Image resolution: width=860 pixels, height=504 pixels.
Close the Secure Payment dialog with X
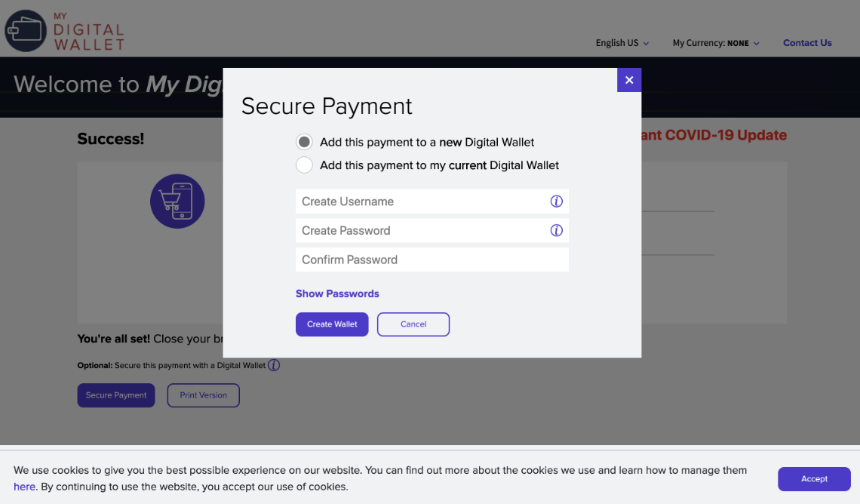pyautogui.click(x=629, y=80)
